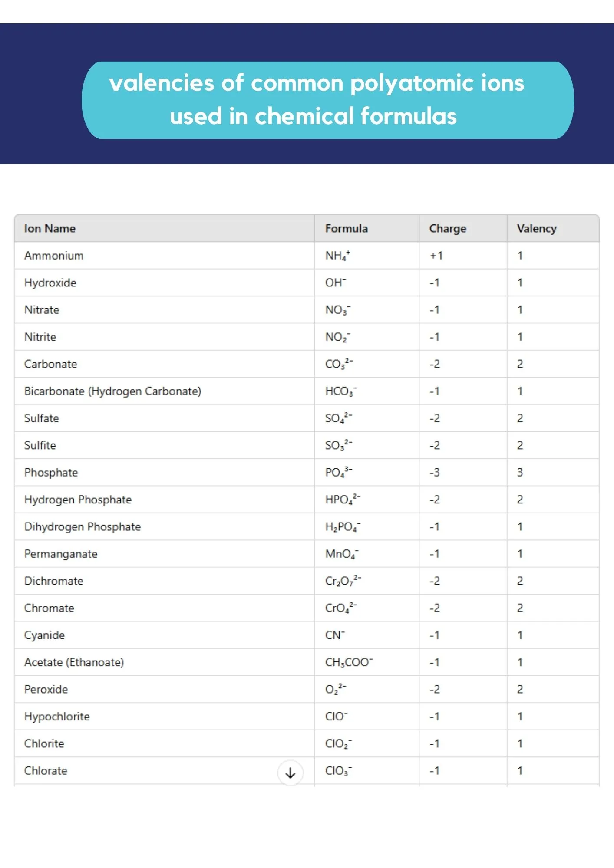
Task: Select the Carbonate formula cell
Action: click(x=339, y=364)
